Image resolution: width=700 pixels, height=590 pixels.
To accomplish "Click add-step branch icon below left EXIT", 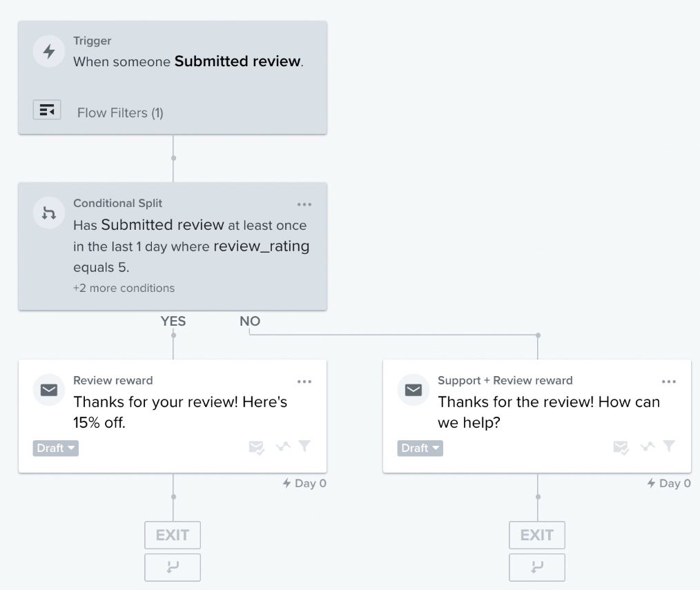I will click(172, 567).
